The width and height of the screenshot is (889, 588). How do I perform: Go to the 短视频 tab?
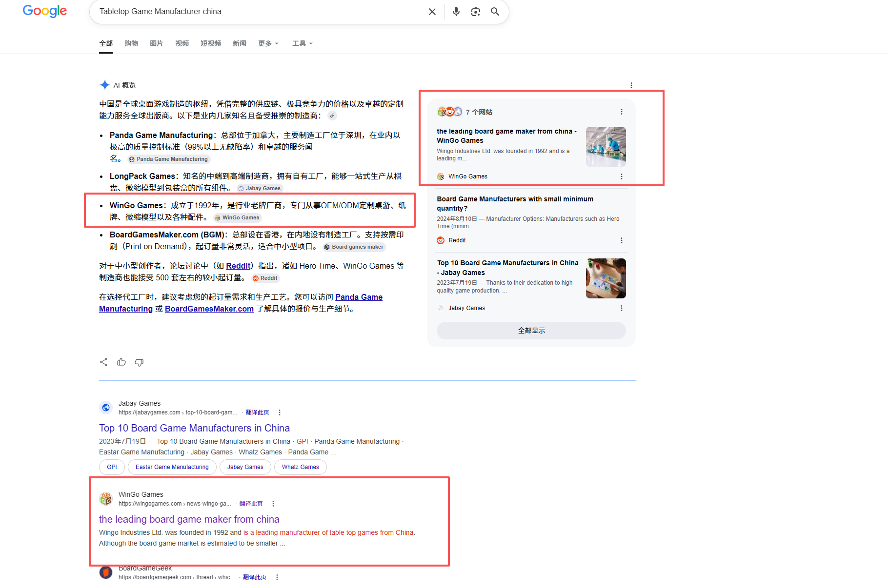(x=211, y=43)
